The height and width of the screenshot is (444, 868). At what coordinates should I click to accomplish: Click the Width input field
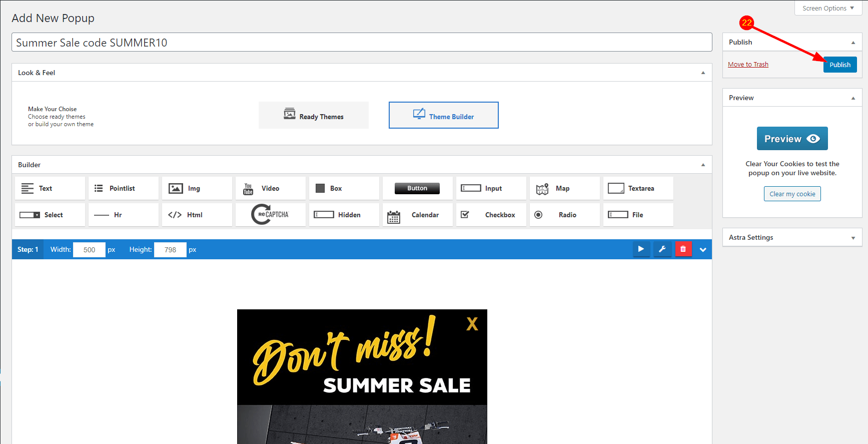pos(89,249)
